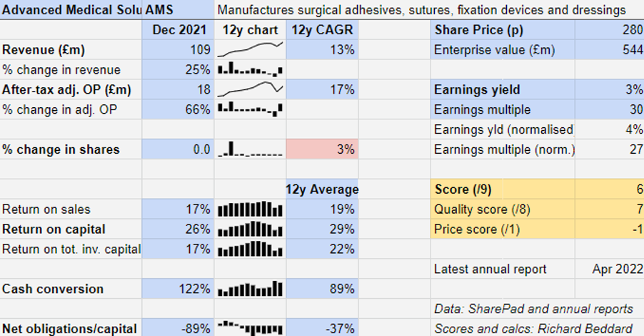Click the Net obligations/capital sparkline

coord(250,328)
